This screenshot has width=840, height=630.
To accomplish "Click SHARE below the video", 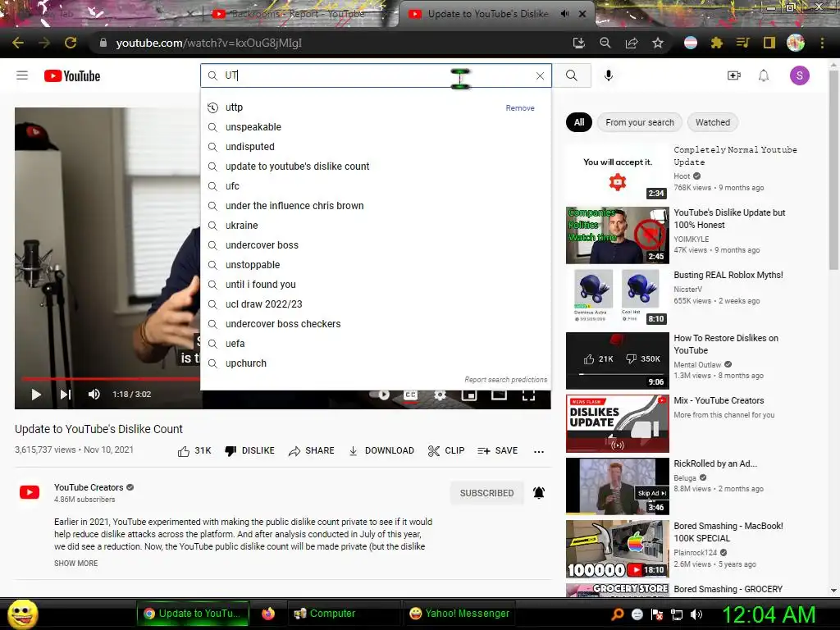I will [311, 451].
